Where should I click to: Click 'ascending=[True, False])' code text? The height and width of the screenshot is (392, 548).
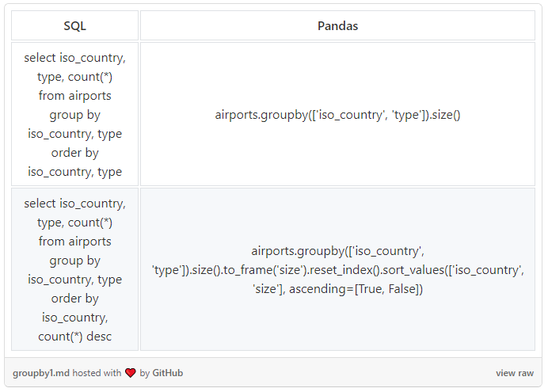click(356, 289)
